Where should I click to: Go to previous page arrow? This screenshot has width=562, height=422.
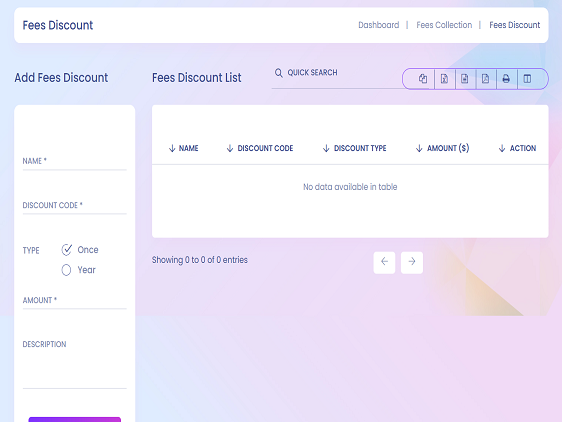point(384,262)
